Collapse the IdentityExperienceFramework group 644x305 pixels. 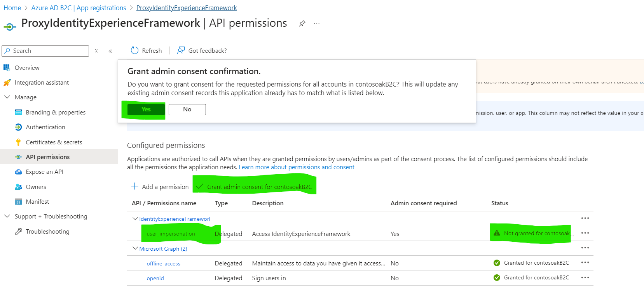click(135, 218)
